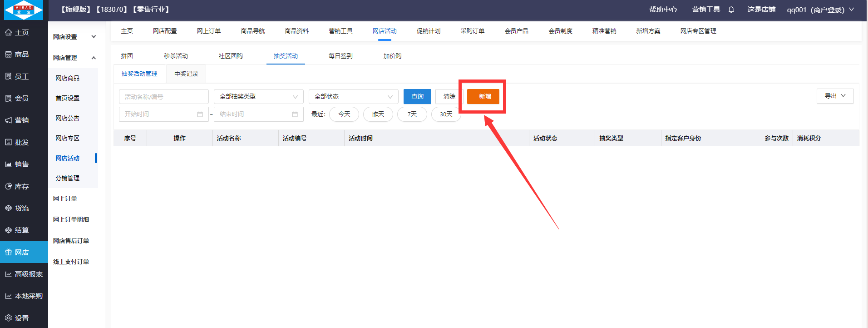The width and height of the screenshot is (868, 328).
Task: Click the 活动名称/编号 search field
Action: point(163,97)
